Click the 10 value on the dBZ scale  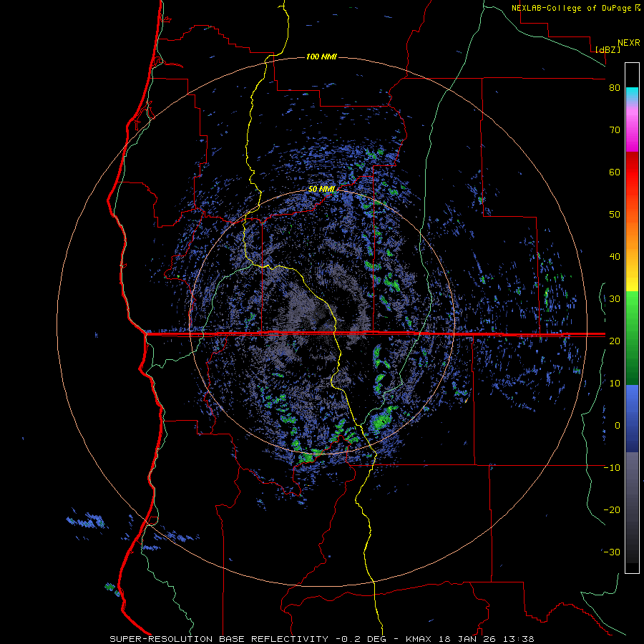coord(615,384)
